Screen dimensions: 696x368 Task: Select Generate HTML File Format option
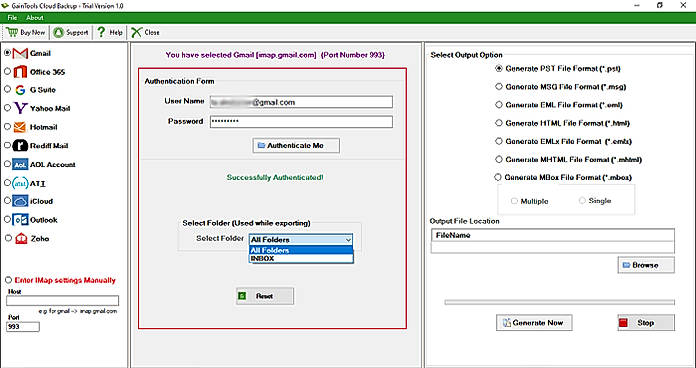coord(499,123)
